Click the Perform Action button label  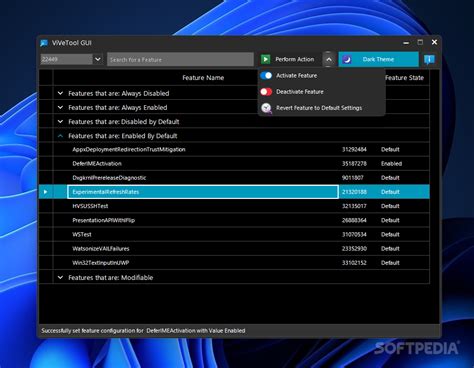click(295, 59)
